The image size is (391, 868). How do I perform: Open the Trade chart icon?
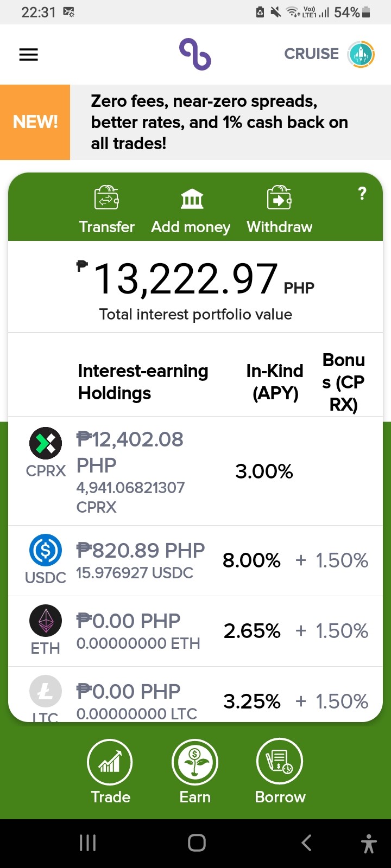point(110,762)
